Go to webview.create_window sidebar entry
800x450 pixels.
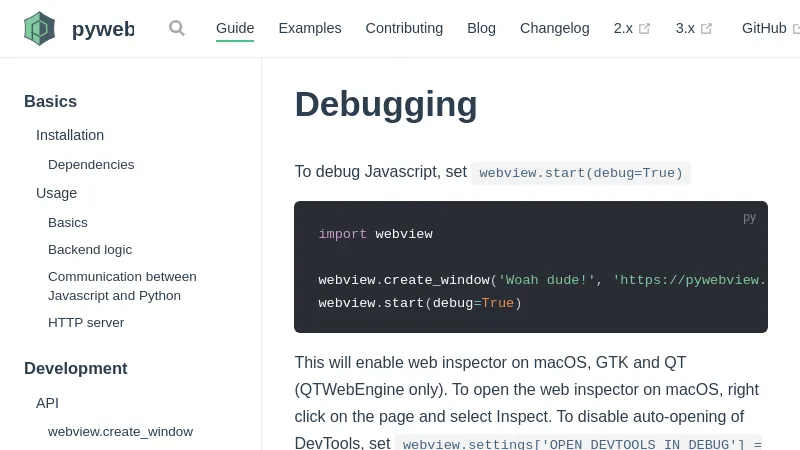[x=120, y=431]
